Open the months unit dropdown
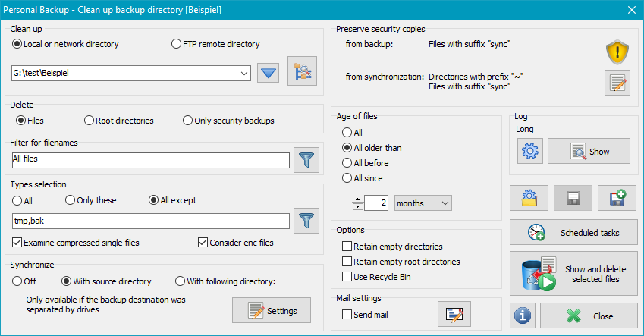This screenshot has width=644, height=336. [423, 203]
